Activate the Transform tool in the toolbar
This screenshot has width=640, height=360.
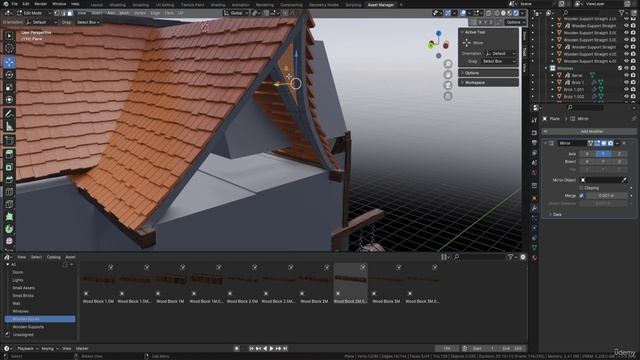[x=9, y=100]
